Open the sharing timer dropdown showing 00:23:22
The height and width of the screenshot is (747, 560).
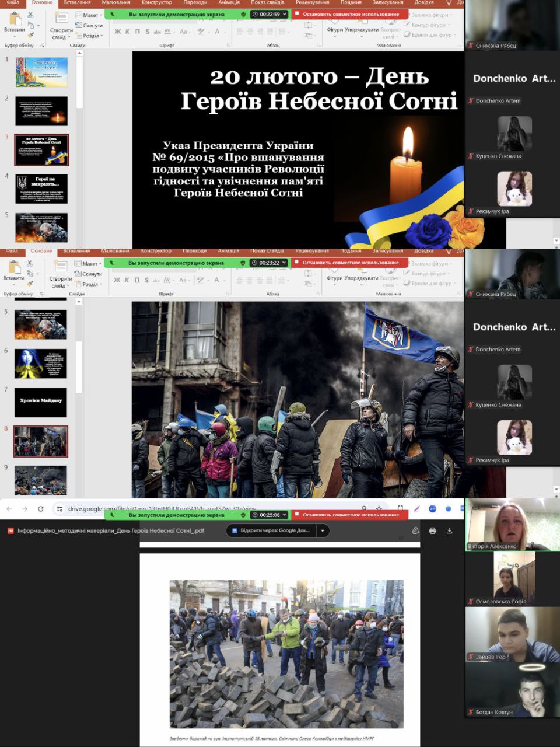pyautogui.click(x=268, y=263)
